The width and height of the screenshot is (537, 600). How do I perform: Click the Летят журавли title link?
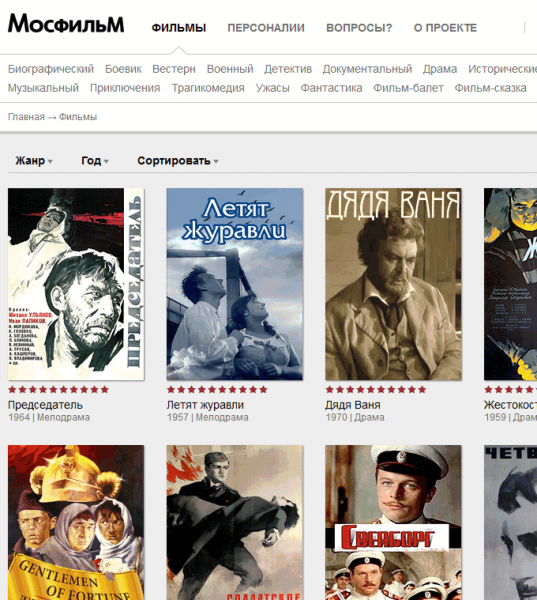click(x=205, y=405)
